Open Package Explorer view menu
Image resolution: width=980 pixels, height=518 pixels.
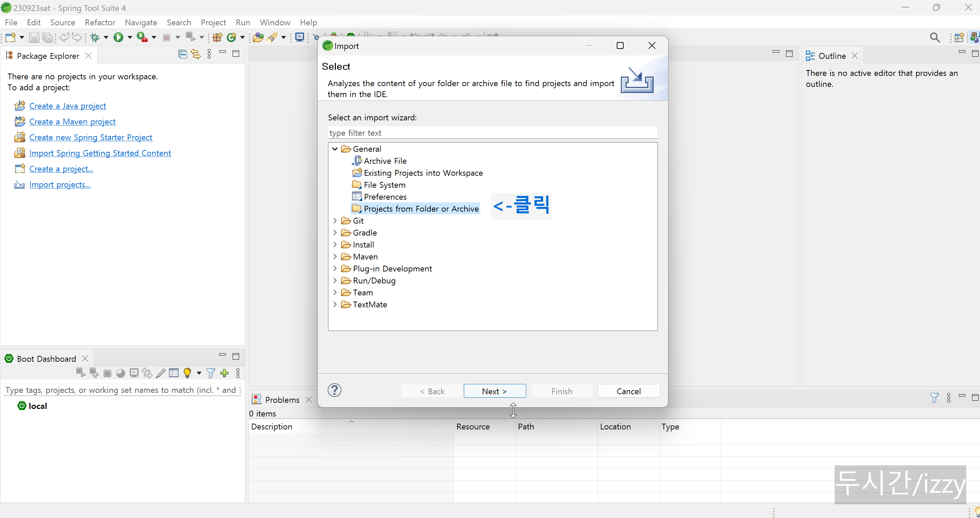[x=209, y=54]
